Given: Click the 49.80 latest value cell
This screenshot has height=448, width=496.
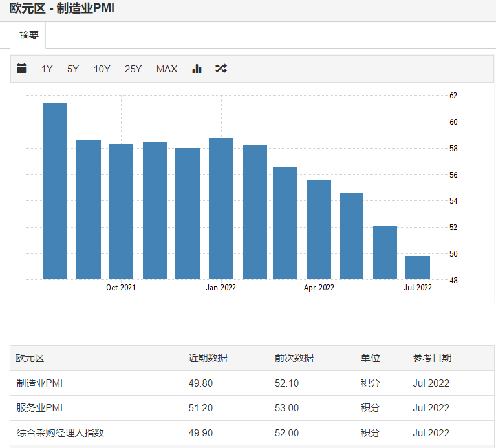Looking at the screenshot, I should point(200,383).
